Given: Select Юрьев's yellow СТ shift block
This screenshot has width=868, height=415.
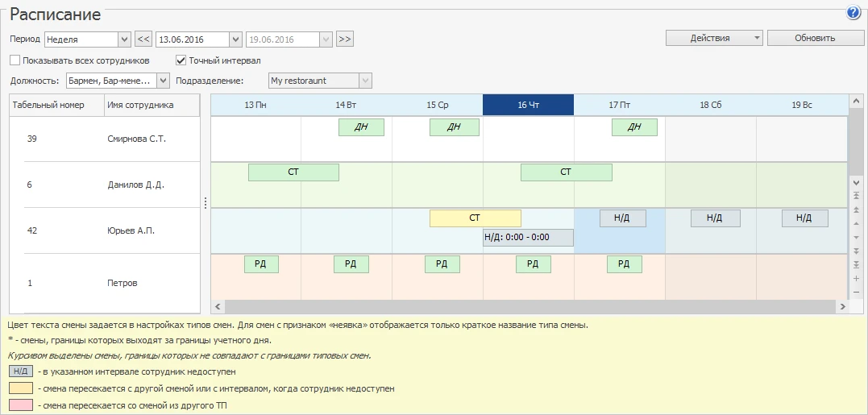Looking at the screenshot, I should 475,218.
